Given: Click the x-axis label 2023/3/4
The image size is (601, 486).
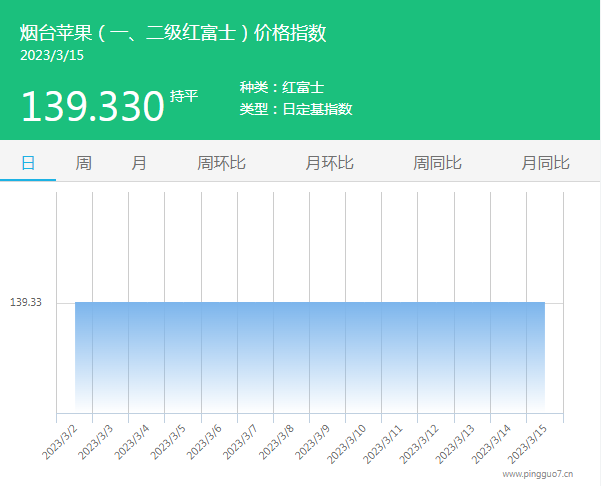Looking at the screenshot, I should click(132, 442).
